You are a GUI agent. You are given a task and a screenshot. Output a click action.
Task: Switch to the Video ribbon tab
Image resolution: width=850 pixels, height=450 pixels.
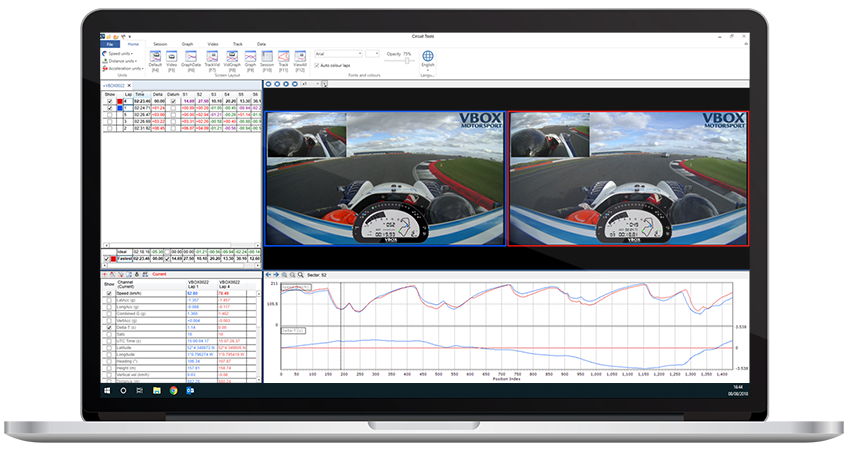[x=212, y=44]
